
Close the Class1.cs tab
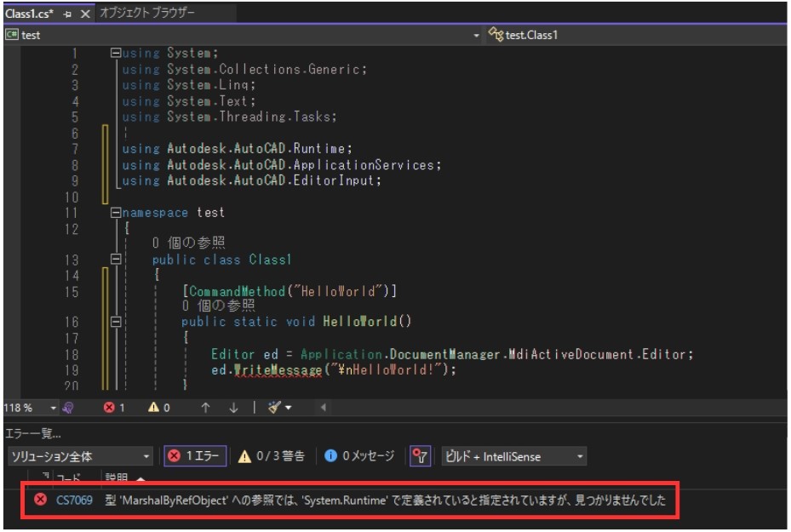click(85, 14)
